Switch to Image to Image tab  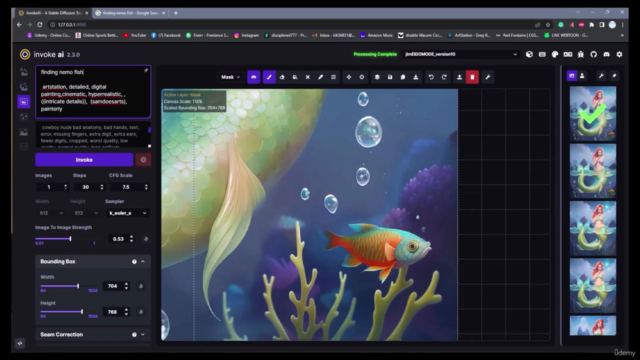pos(24,87)
